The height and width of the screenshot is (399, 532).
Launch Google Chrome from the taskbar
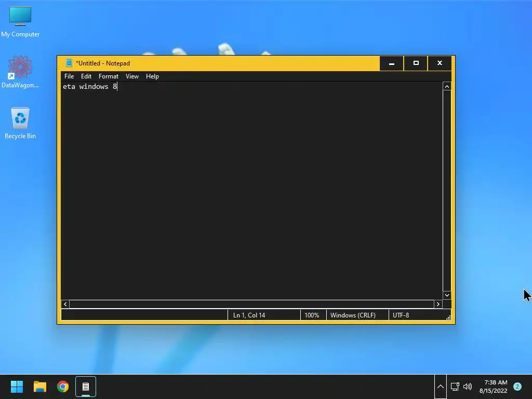coord(63,387)
